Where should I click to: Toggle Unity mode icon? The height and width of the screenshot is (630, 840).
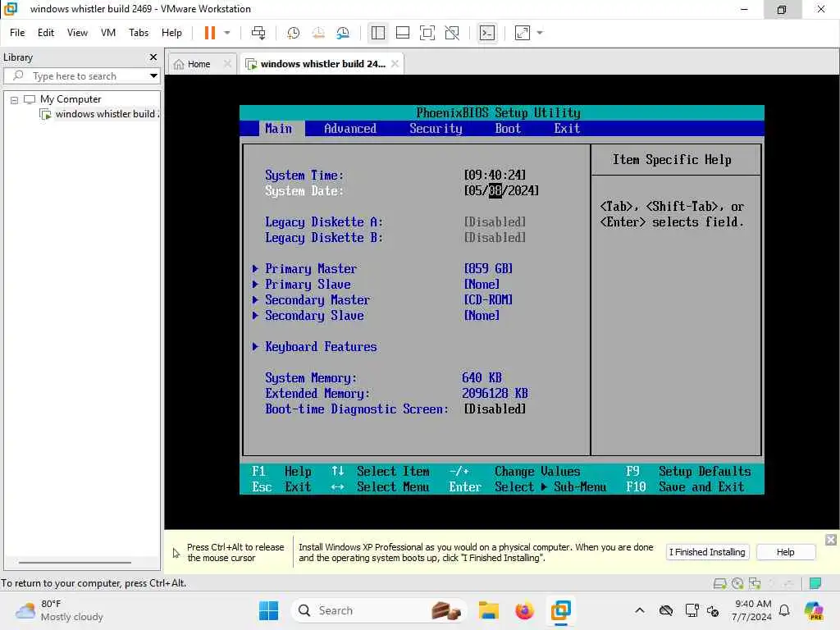click(x=452, y=33)
